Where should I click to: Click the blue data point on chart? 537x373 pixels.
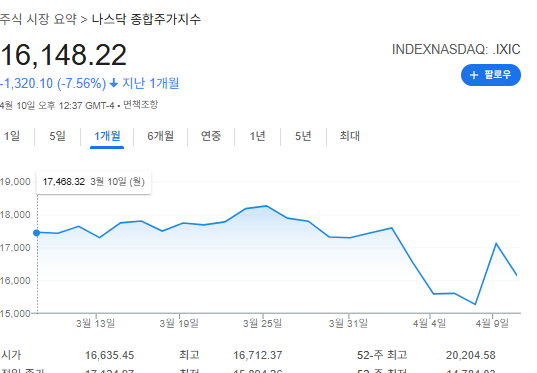click(37, 233)
